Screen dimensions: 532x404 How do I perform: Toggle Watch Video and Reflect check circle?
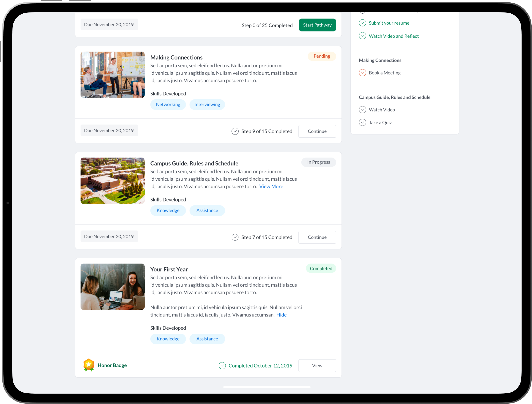[362, 36]
